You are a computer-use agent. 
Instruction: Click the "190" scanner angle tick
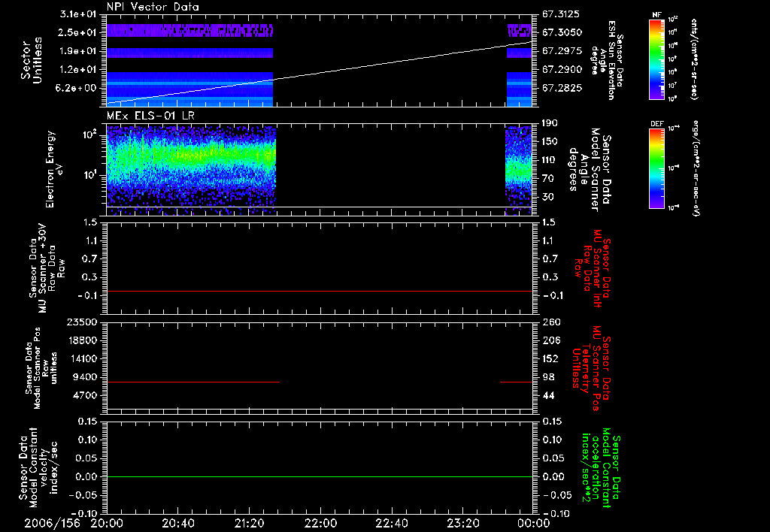(x=550, y=123)
